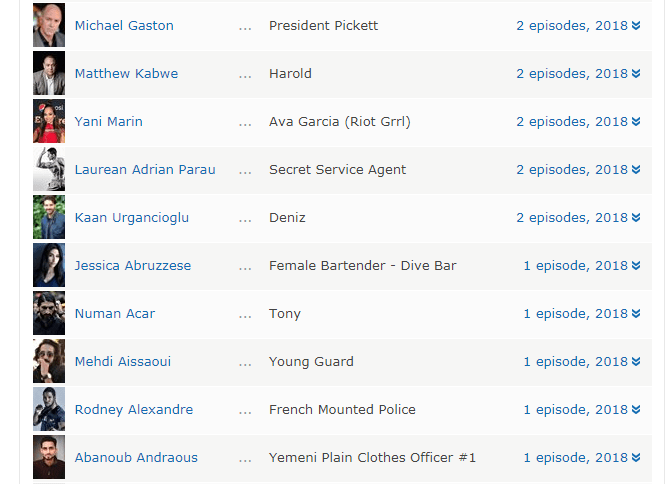667x484 pixels.
Task: Show Matthew Kabwe's 2 episodes, 2018
Action: tap(572, 74)
